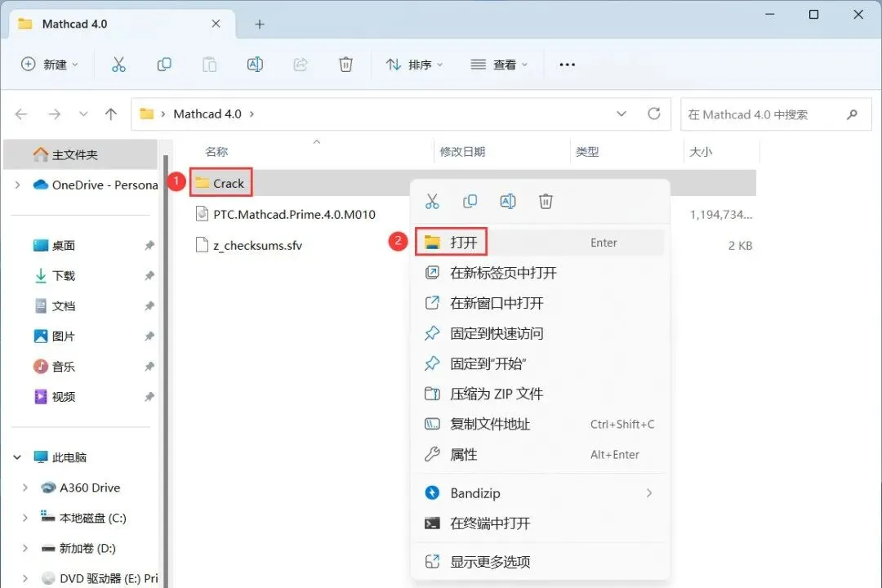Collapse the 此电脑 tree node
Image resolution: width=882 pixels, height=588 pixels.
[17, 457]
